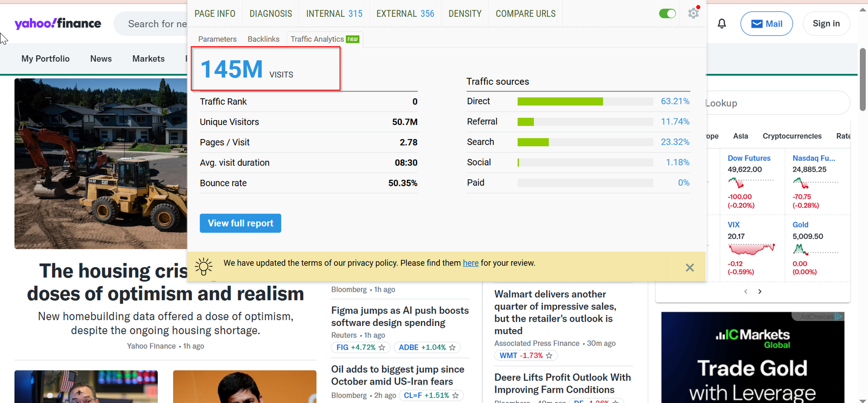Select the Parameters sub-tab
Viewport: 868px width, 403px height.
(218, 39)
